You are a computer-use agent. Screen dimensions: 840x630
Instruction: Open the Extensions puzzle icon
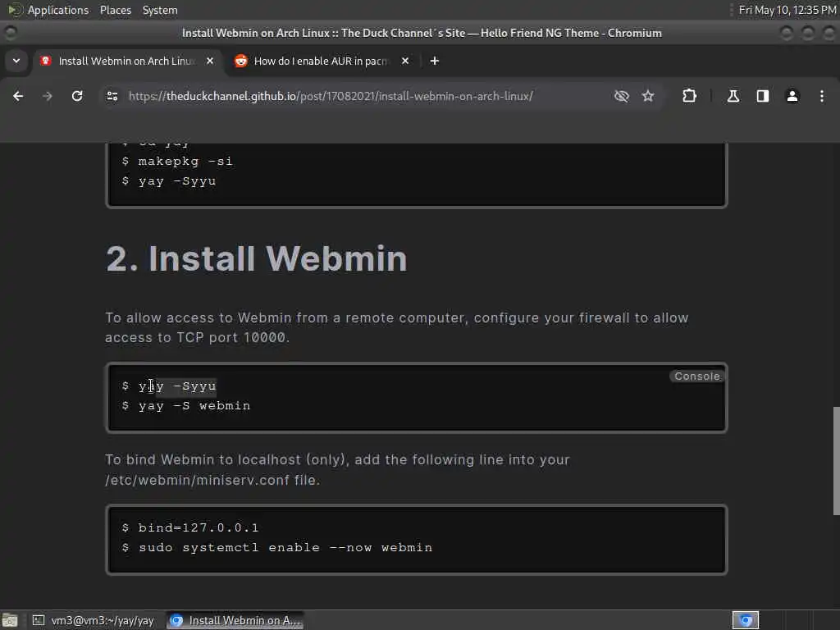(689, 96)
